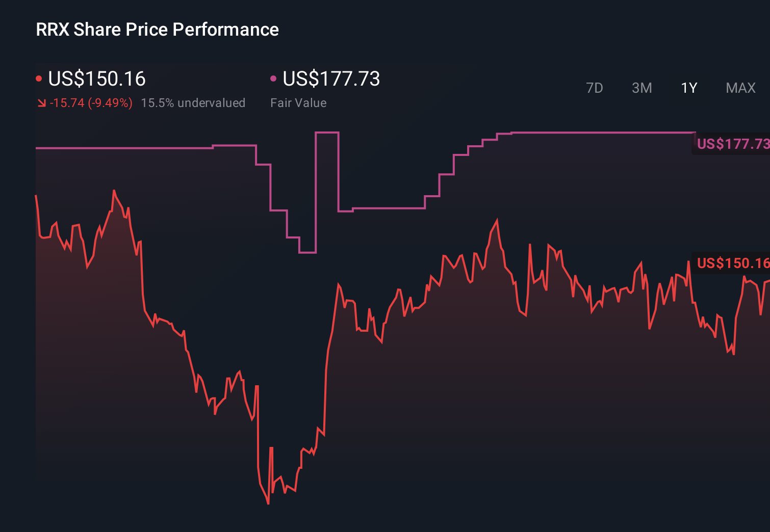Click the pink Fair Value legend dot
Screen dimensions: 770x532
pyautogui.click(x=274, y=78)
